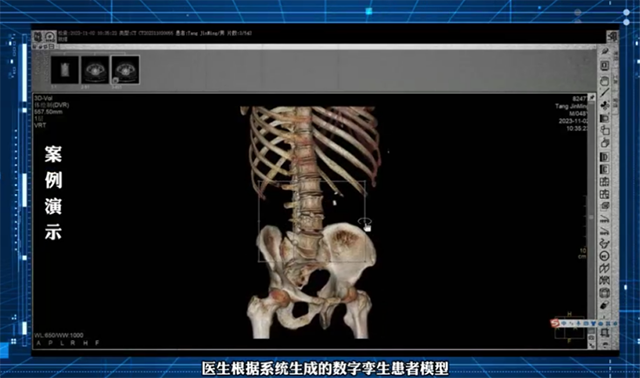Choose the diagonal line measurement tool
The width and height of the screenshot is (640, 378).
(x=604, y=92)
